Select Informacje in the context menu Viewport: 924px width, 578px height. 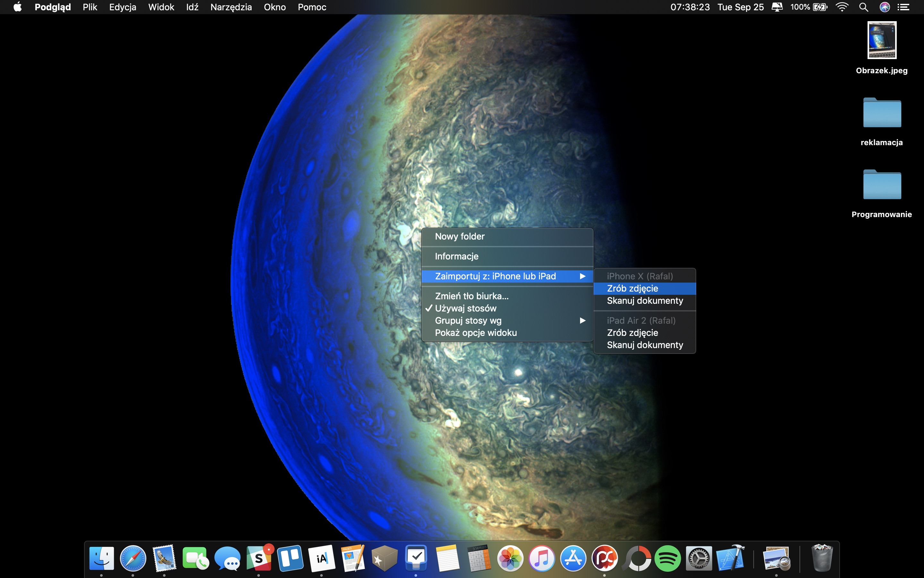pos(507,256)
